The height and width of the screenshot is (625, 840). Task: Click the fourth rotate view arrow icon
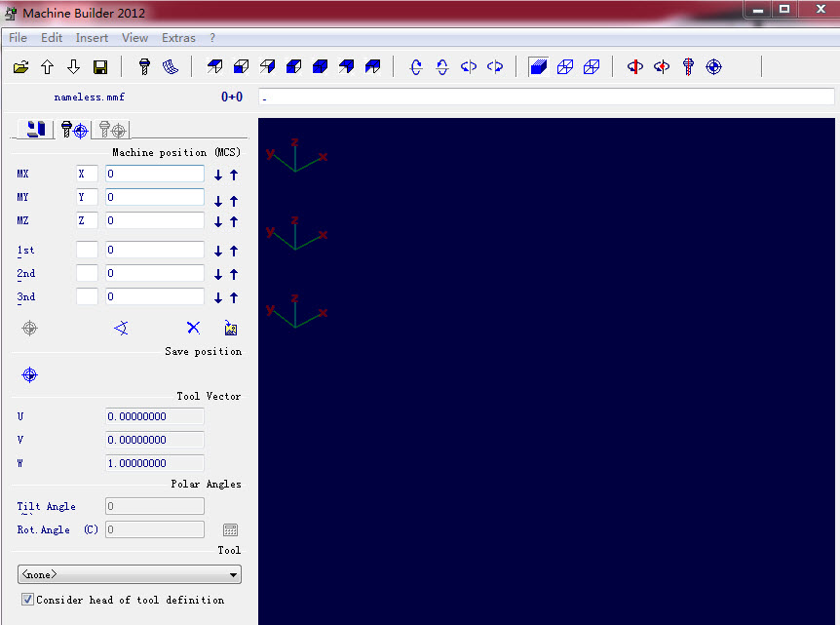[x=495, y=67]
